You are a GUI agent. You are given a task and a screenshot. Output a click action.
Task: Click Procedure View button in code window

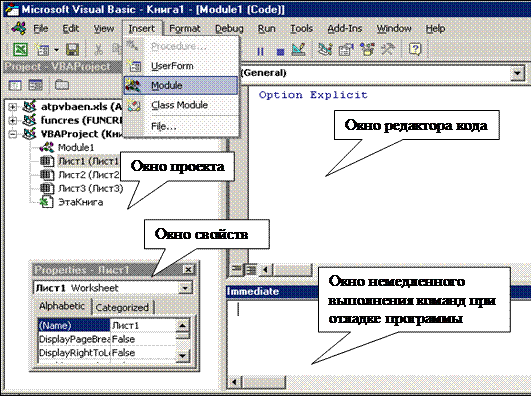(x=237, y=270)
